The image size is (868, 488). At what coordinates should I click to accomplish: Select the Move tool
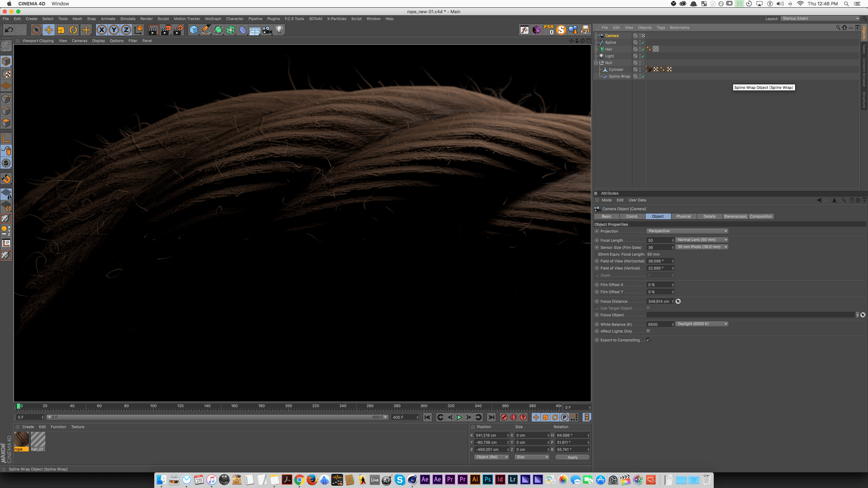point(49,30)
